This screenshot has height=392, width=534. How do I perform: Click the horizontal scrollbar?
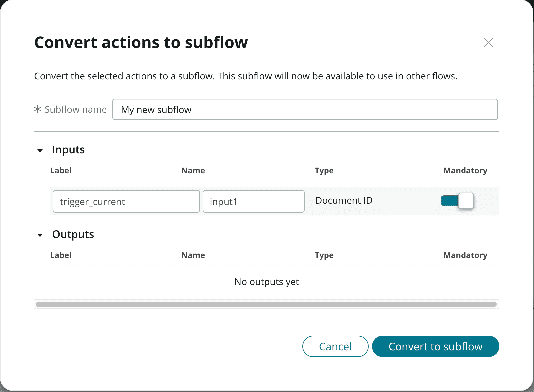pos(266,304)
